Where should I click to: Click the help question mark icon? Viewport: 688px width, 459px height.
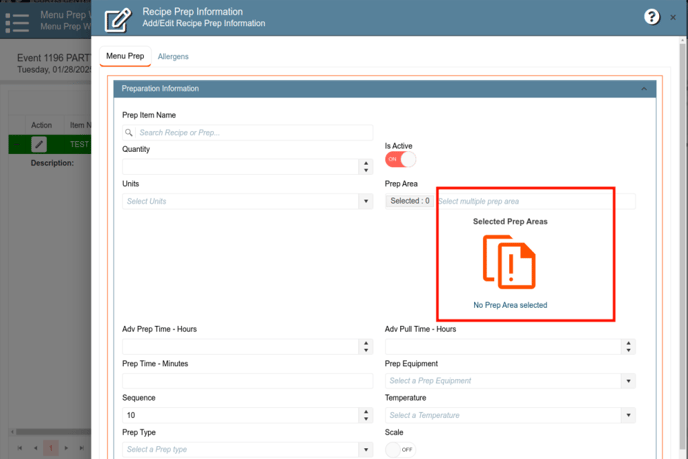[x=651, y=17]
